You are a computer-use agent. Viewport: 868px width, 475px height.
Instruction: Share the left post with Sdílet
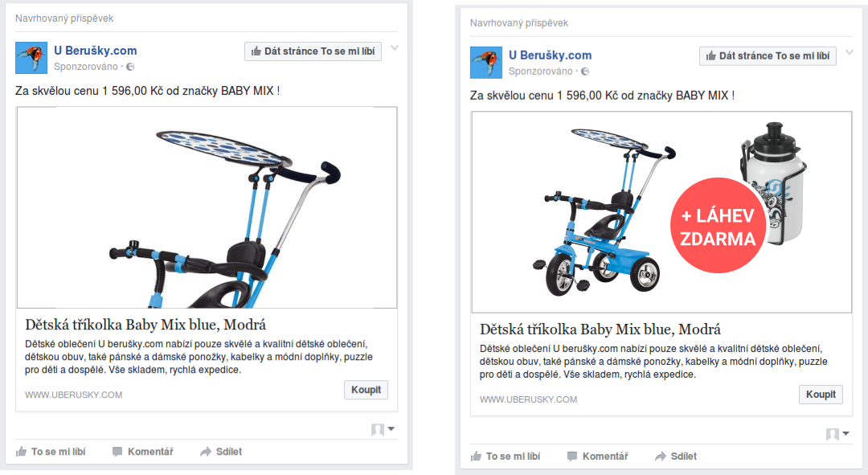pos(222,452)
